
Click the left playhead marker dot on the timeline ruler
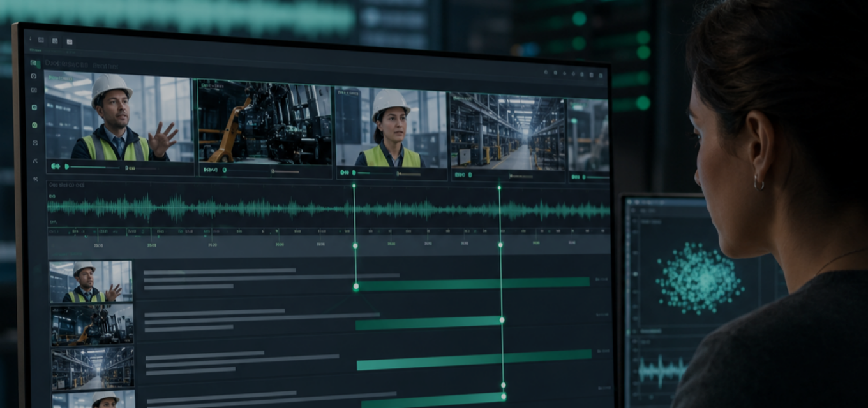(355, 245)
